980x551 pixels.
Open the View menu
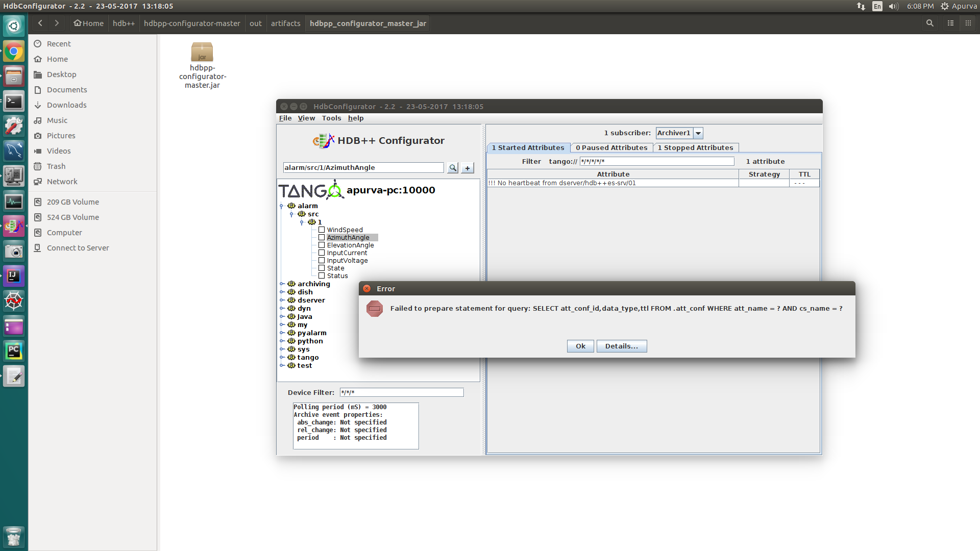[306, 118]
